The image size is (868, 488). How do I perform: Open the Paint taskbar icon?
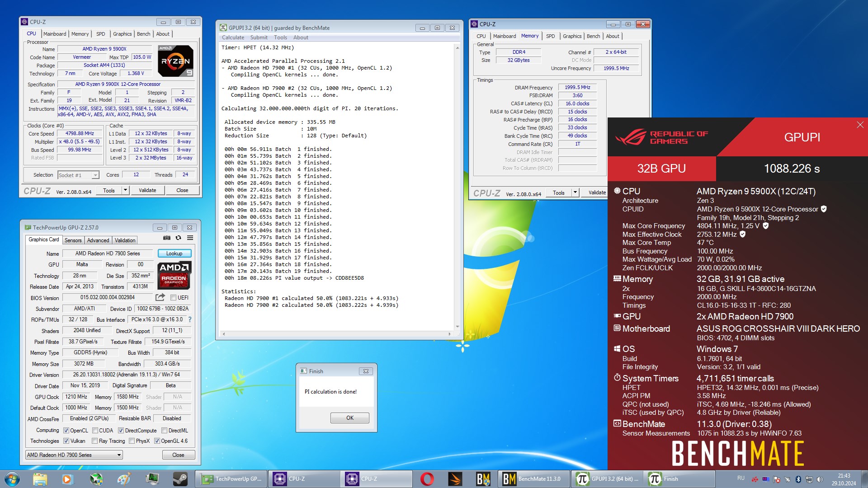(123, 479)
